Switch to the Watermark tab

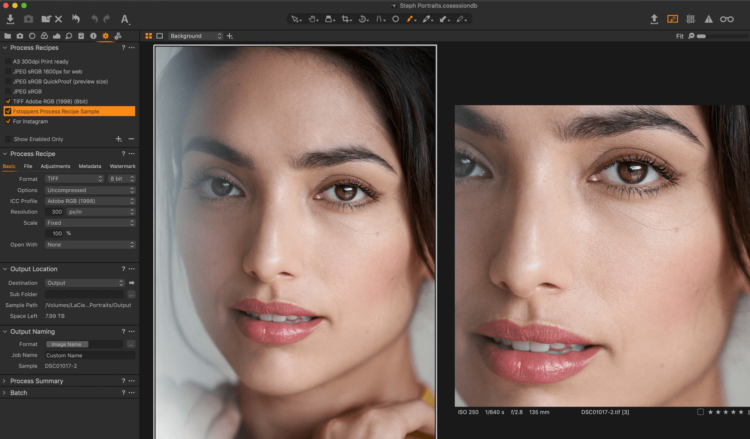pos(122,166)
